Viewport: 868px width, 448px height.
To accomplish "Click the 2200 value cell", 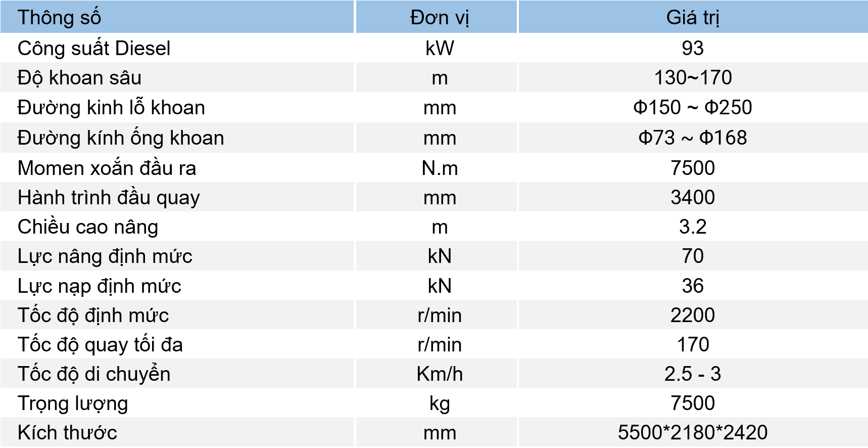I will coord(692,315).
